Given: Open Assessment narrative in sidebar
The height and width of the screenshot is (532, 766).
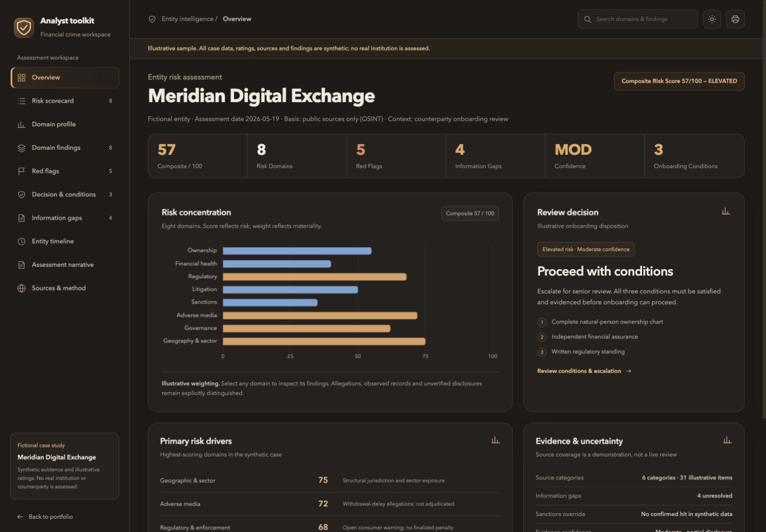Looking at the screenshot, I should (65, 265).
